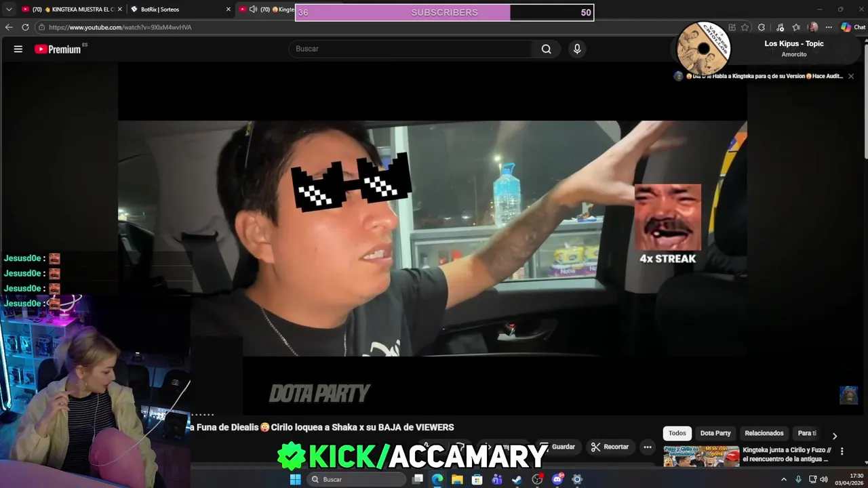Image resolution: width=868 pixels, height=488 pixels.
Task: Open Microsoft Teams from taskbar
Action: coord(497,479)
